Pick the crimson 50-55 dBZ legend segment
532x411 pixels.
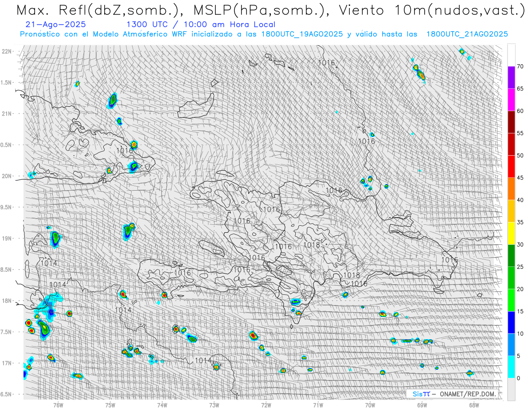click(511, 144)
